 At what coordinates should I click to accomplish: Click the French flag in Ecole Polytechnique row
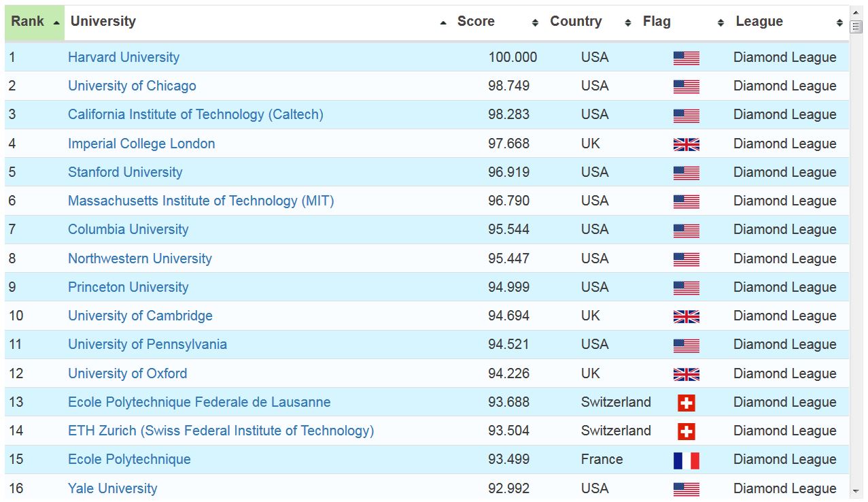(x=686, y=461)
